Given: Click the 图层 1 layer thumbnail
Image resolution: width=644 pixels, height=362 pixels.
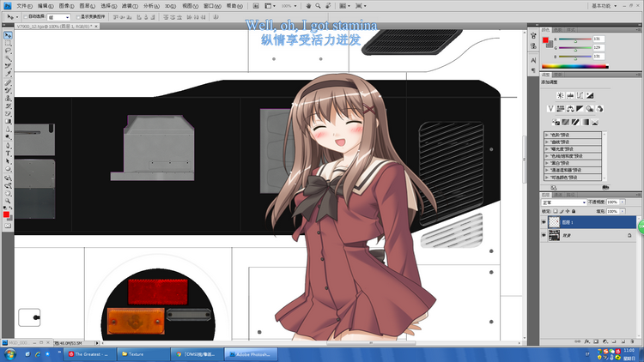Looking at the screenshot, I should pyautogui.click(x=554, y=222).
